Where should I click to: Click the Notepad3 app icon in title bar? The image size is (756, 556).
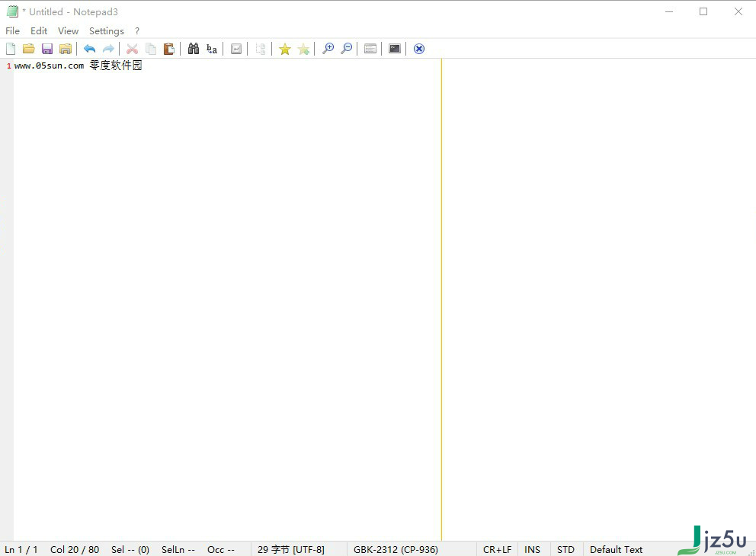tap(12, 11)
